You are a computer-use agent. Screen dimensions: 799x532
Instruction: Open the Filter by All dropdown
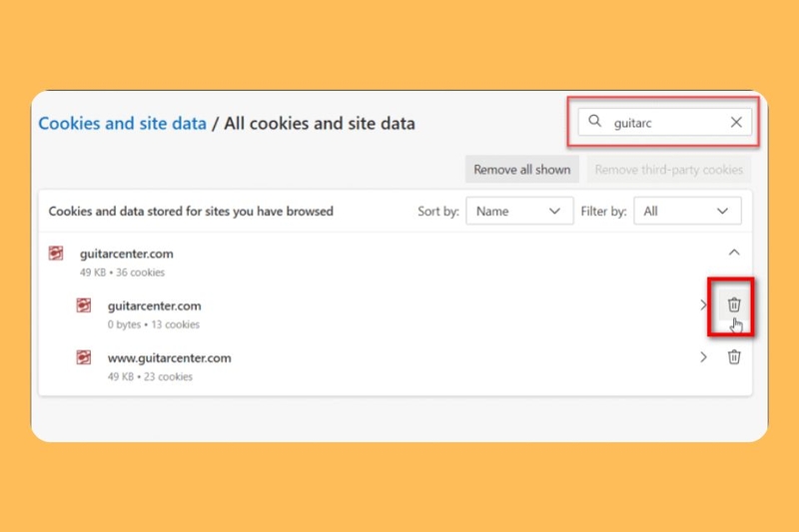pos(687,211)
